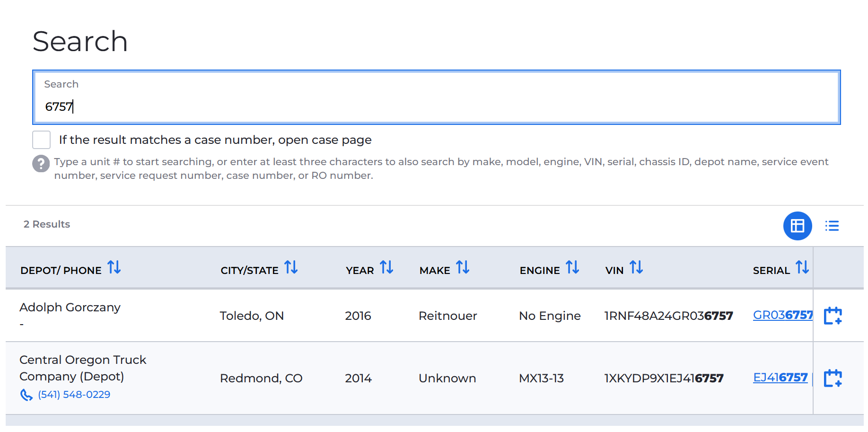This screenshot has width=868, height=432.
Task: Click the VIN header label
Action: click(x=614, y=271)
